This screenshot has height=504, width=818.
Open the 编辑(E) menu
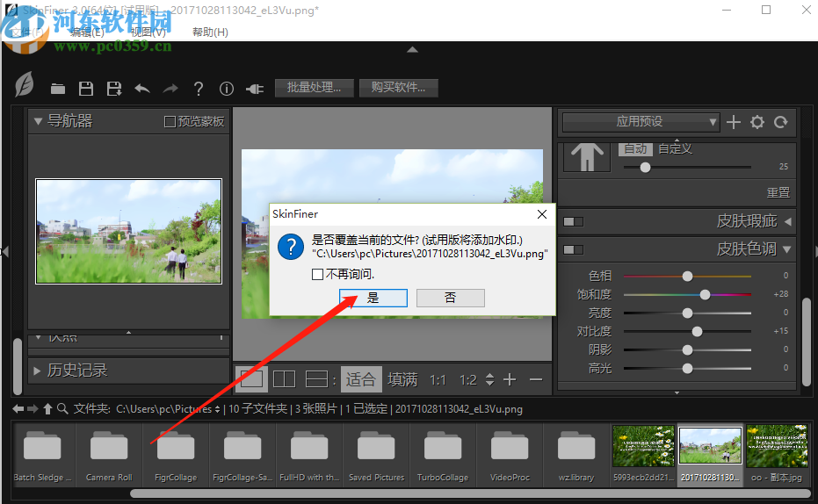87,32
